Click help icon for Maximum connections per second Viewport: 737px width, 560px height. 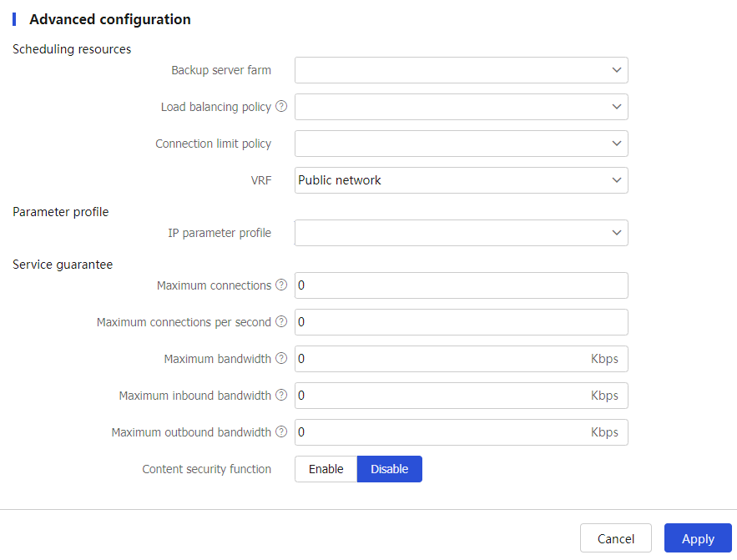point(281,322)
